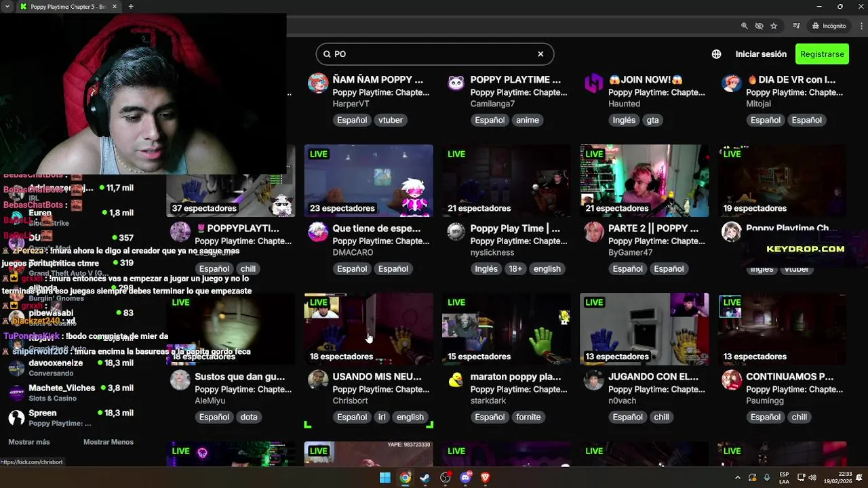The image size is (868, 488).
Task: Select the chill tag under POPPYPLAYTI... stream
Action: 248,268
